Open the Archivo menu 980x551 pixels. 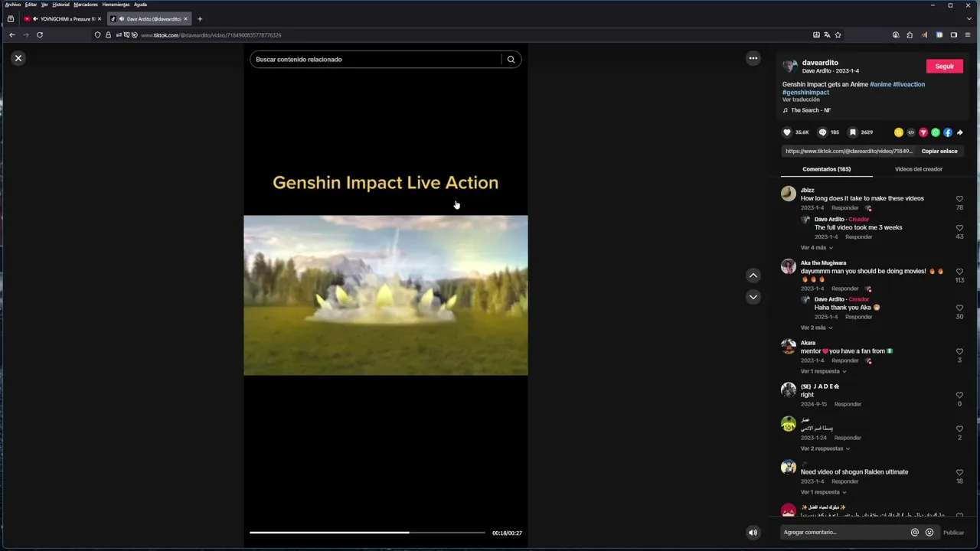(13, 5)
